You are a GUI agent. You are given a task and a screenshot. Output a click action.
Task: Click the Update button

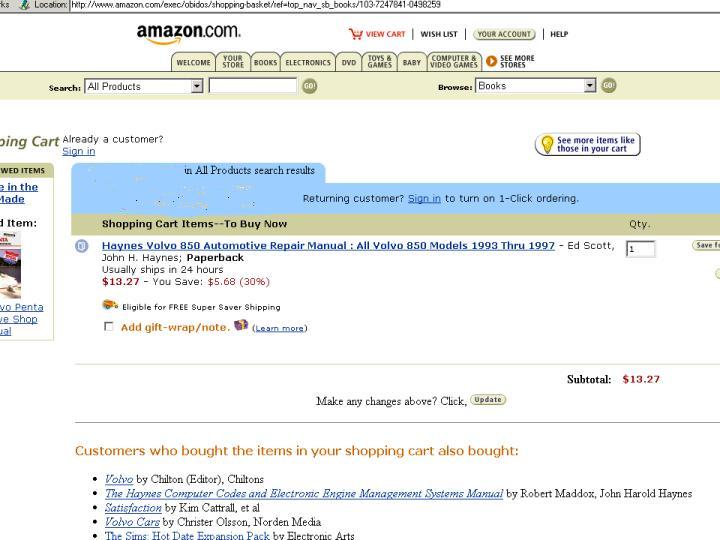point(488,400)
